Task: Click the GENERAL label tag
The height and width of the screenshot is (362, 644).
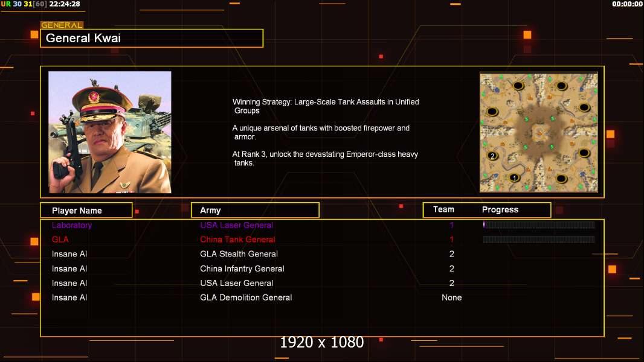Action: tap(62, 25)
